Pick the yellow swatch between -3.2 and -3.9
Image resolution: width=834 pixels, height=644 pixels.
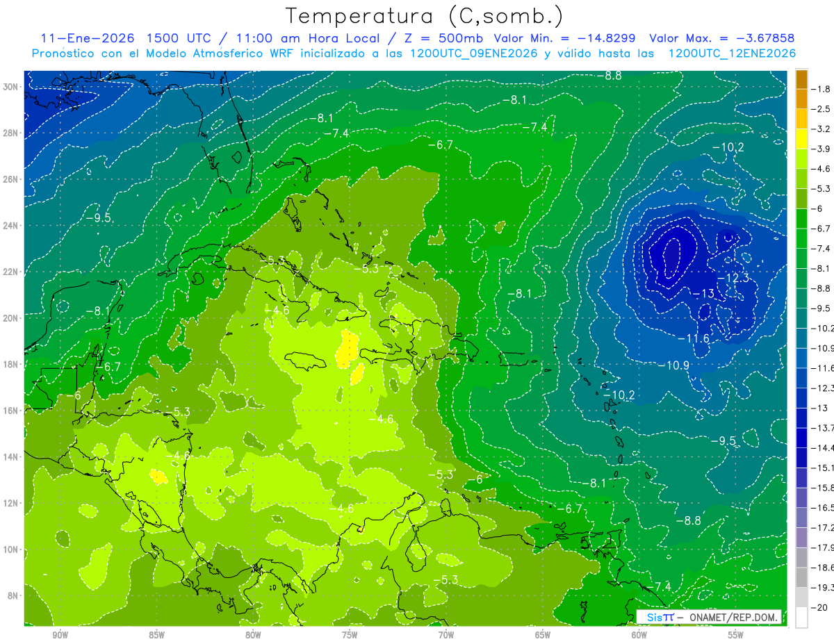(801, 139)
